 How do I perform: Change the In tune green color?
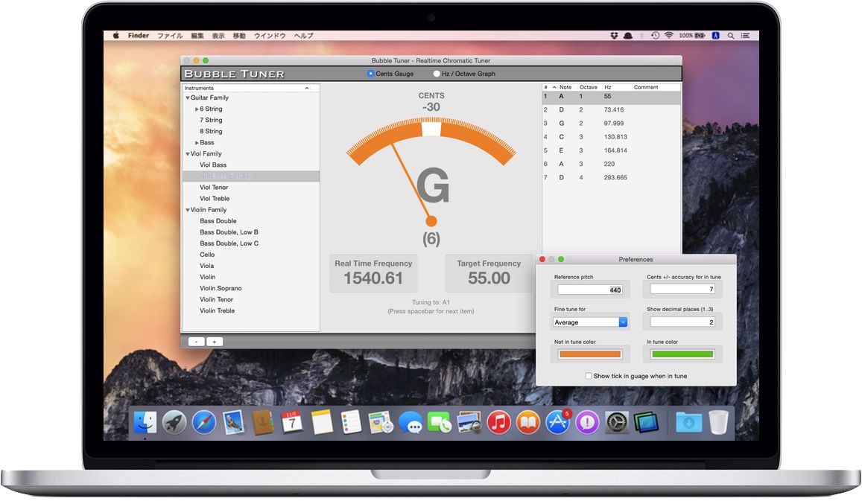(x=682, y=354)
